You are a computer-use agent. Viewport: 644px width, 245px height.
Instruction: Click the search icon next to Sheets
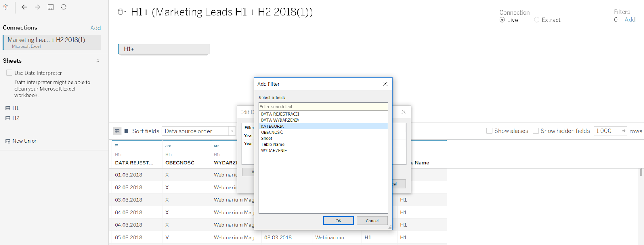click(97, 61)
